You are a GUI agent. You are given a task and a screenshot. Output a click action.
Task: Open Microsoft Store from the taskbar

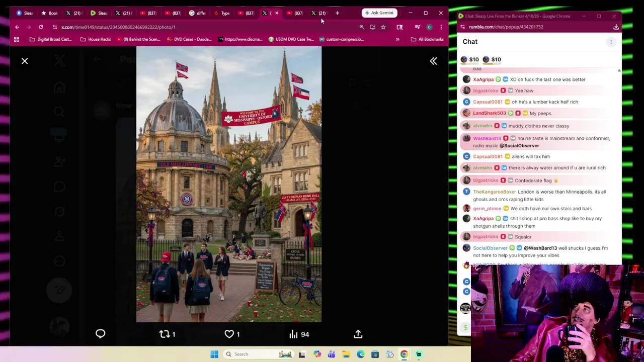[375, 354]
